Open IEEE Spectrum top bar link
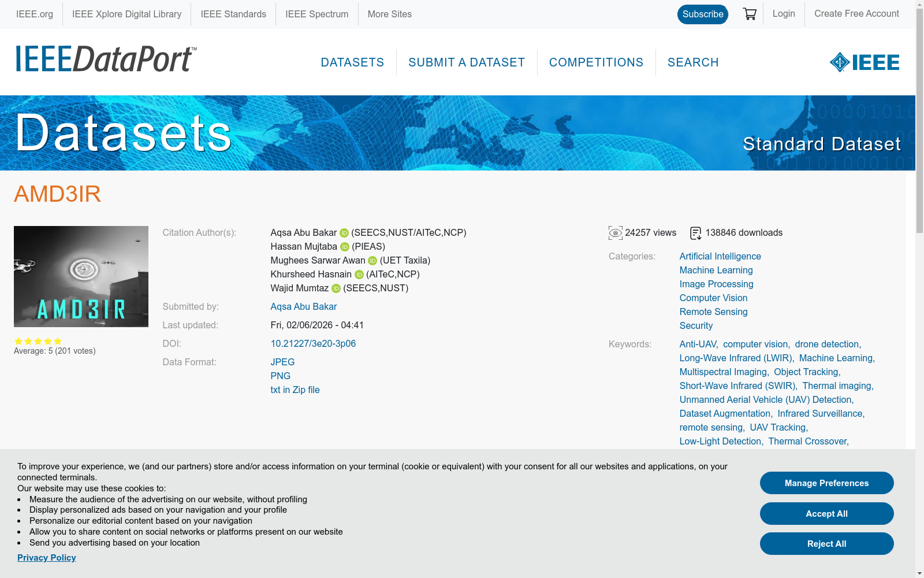 pos(317,14)
